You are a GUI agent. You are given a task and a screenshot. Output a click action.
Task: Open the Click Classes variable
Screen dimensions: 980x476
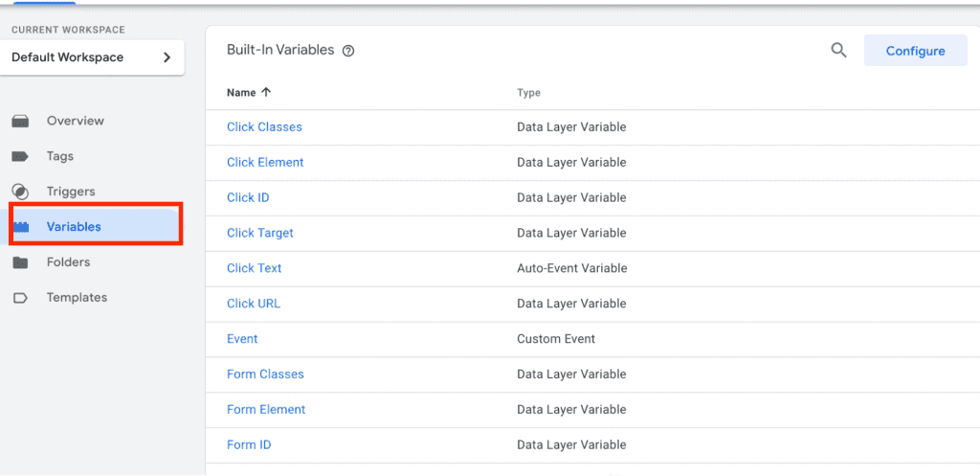[x=264, y=127]
